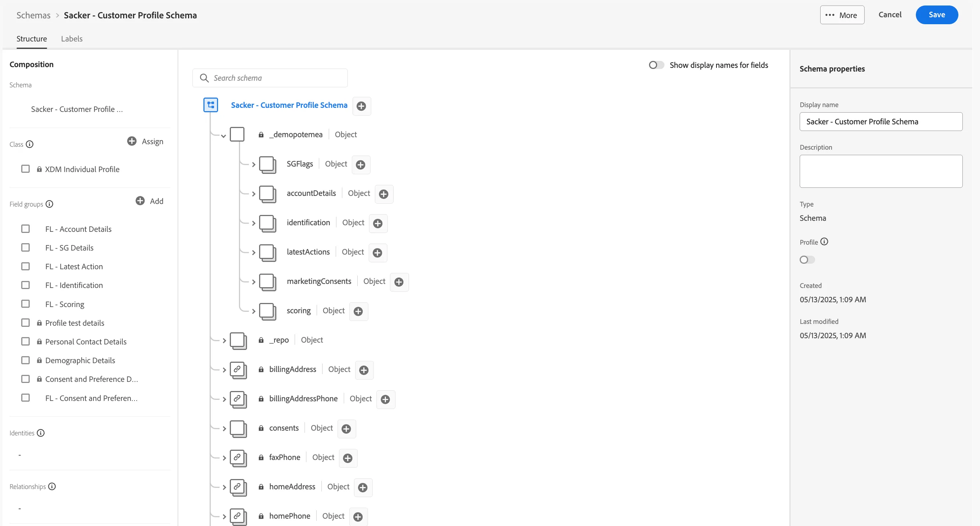Open the Class info icon
Viewport: 980px width, 526px height.
29,144
